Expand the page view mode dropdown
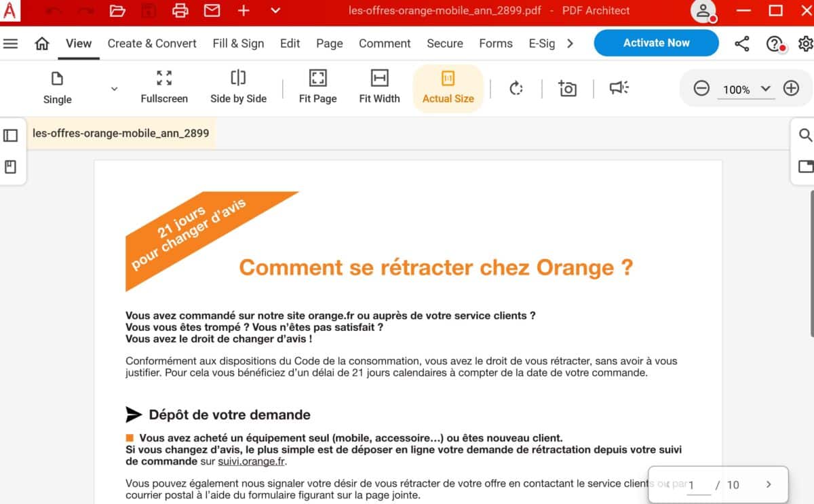 click(x=114, y=89)
